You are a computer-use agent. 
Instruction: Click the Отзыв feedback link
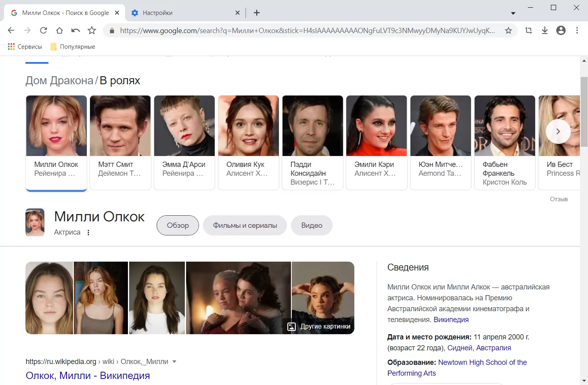559,199
